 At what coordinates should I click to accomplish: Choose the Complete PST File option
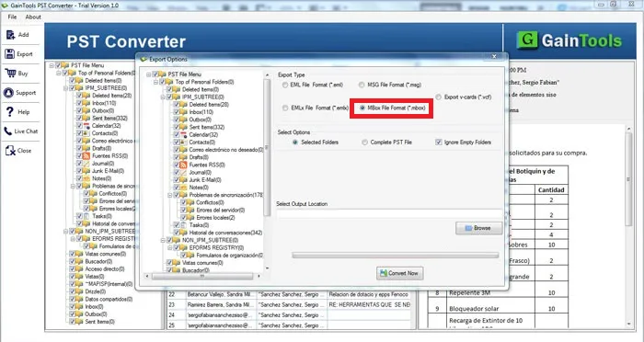click(x=364, y=142)
